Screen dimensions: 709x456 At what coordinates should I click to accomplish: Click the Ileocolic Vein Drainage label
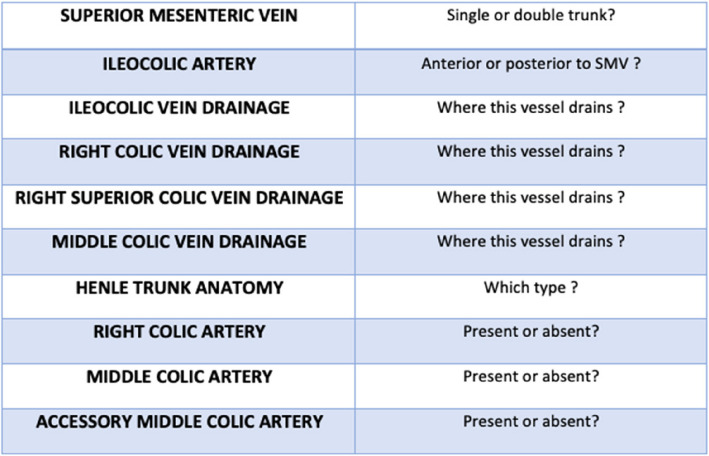[179, 108]
